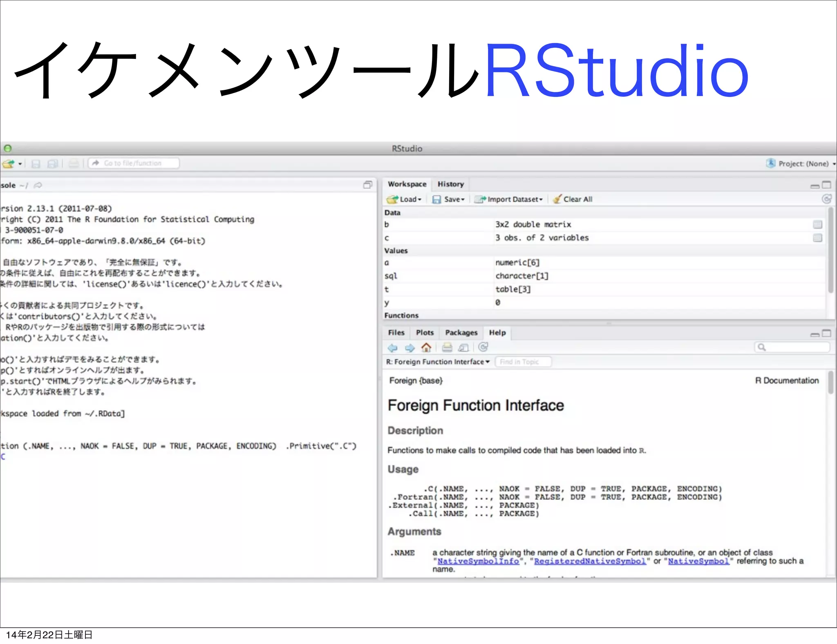
Task: Open the R: Foreign Function Interface dropdown
Action: [x=438, y=362]
